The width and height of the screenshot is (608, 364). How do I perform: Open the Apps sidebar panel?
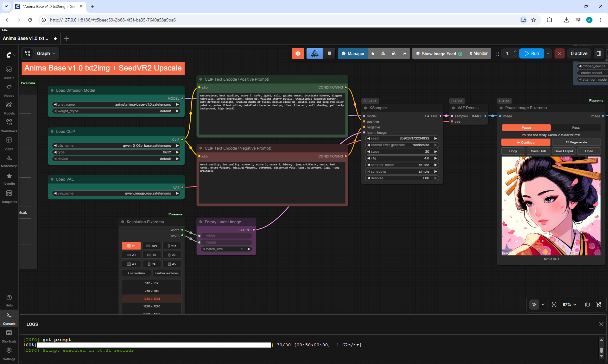coord(9,143)
